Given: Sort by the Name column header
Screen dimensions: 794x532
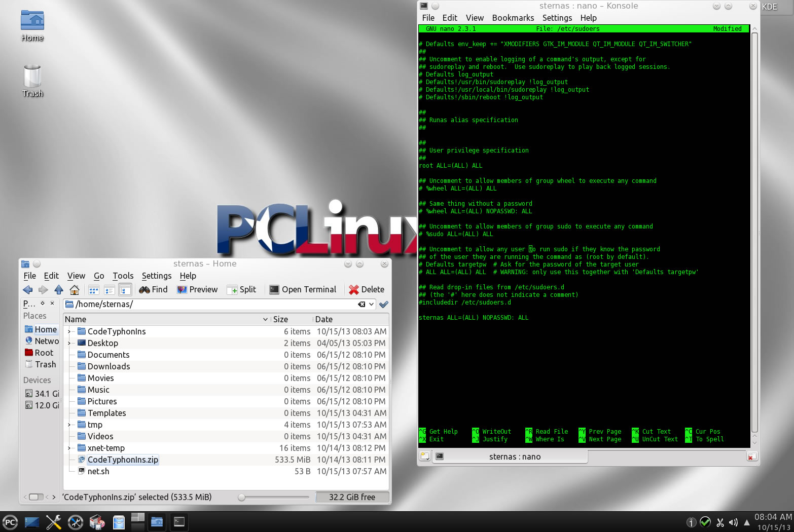Looking at the screenshot, I should point(166,320).
